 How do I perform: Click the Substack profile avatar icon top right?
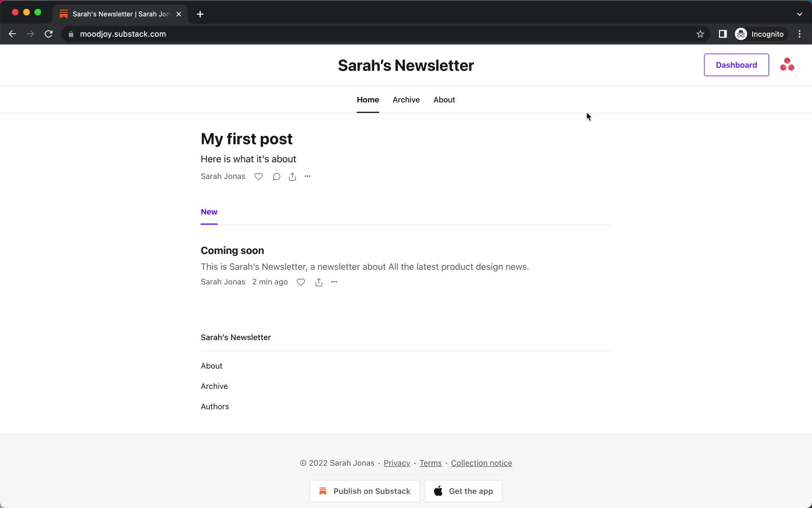click(x=787, y=64)
